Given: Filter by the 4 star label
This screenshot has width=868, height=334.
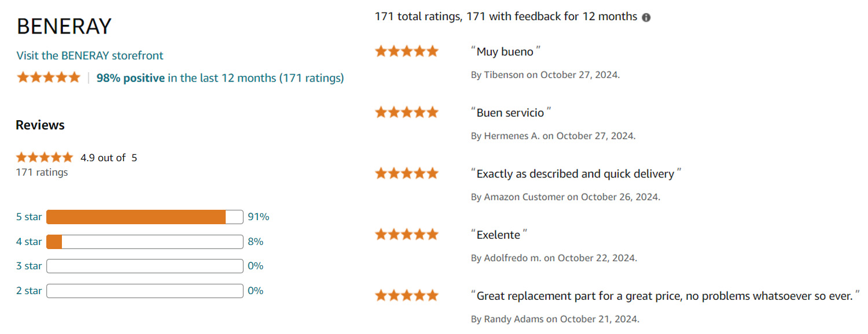Looking at the screenshot, I should click(29, 242).
